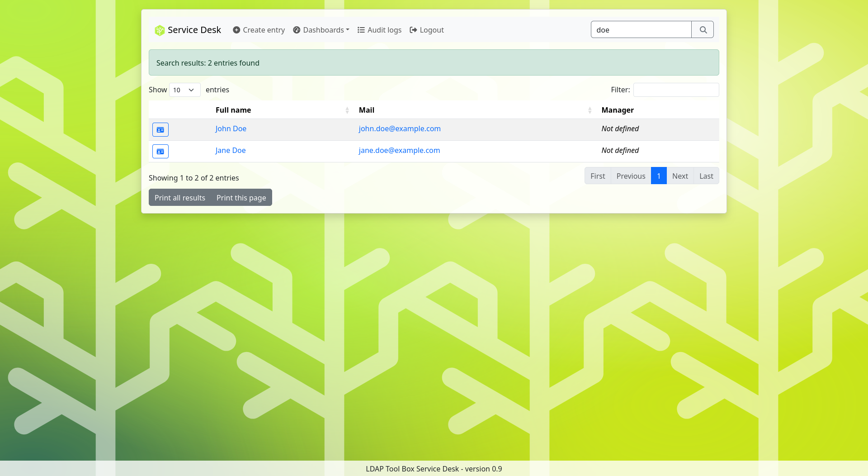Image resolution: width=868 pixels, height=476 pixels.
Task: Click the magnifier search button
Action: coord(703,30)
